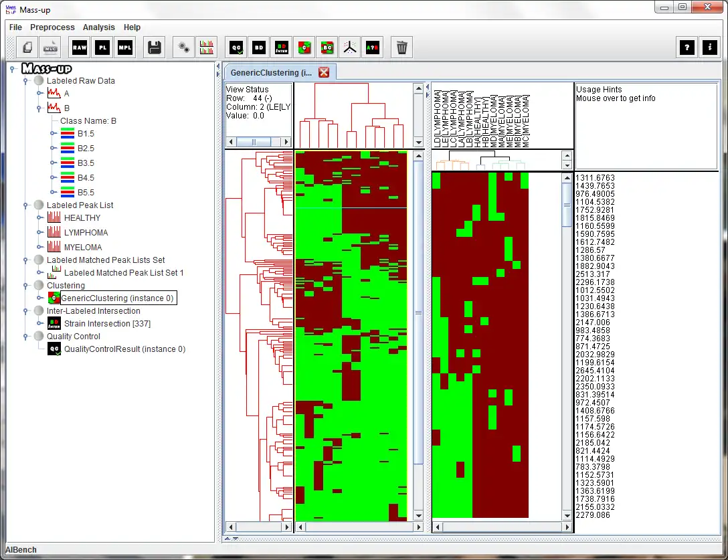Image resolution: width=728 pixels, height=560 pixels.
Task: Select LYMPHOMA peak list
Action: tap(86, 233)
